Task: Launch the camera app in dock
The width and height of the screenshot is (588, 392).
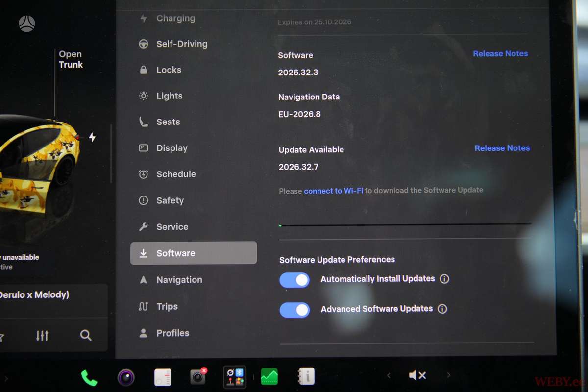Action: pyautogui.click(x=126, y=377)
